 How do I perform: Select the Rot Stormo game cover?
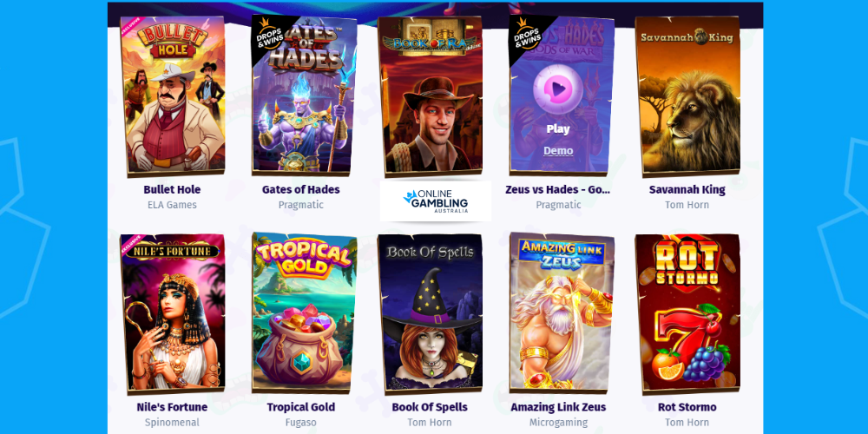pyautogui.click(x=687, y=313)
